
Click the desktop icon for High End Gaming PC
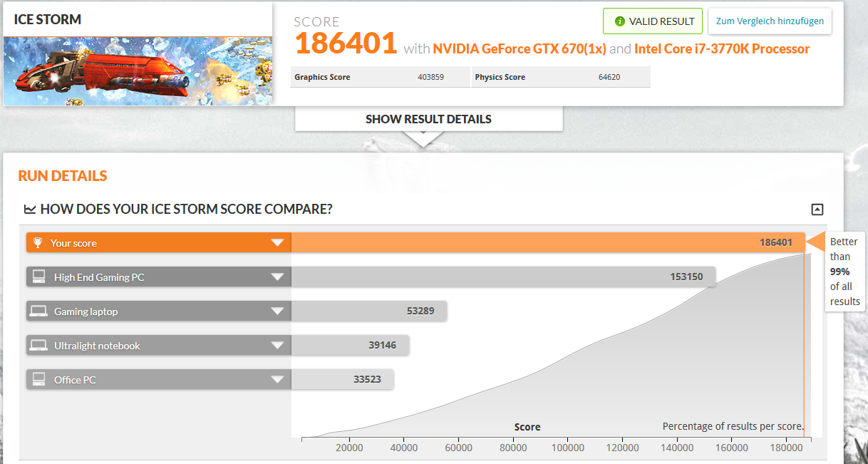click(x=38, y=277)
